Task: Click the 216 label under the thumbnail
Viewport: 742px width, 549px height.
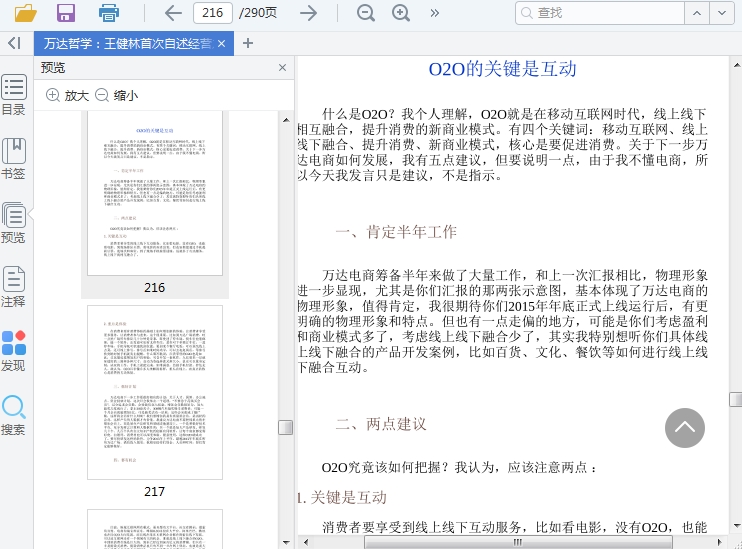Action: [155, 287]
